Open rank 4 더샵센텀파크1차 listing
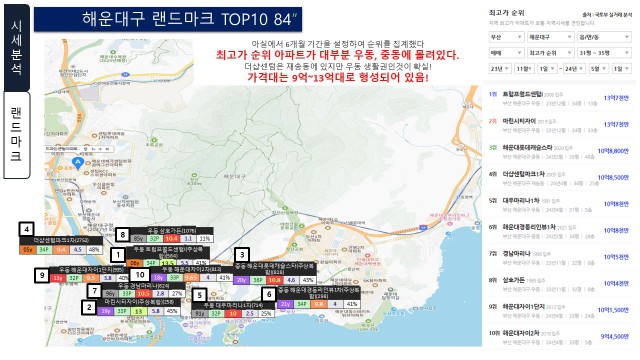The height and width of the screenshot is (360, 640). [x=559, y=178]
